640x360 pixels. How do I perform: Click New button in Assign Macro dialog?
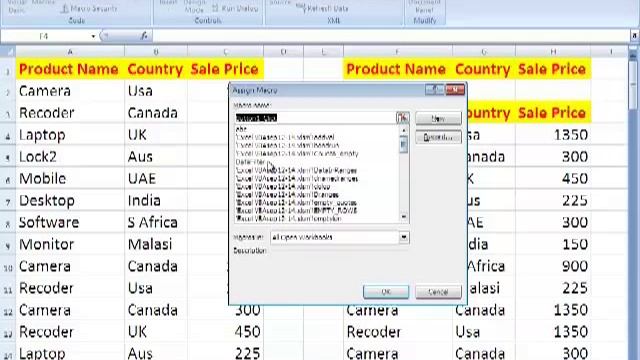tap(438, 119)
